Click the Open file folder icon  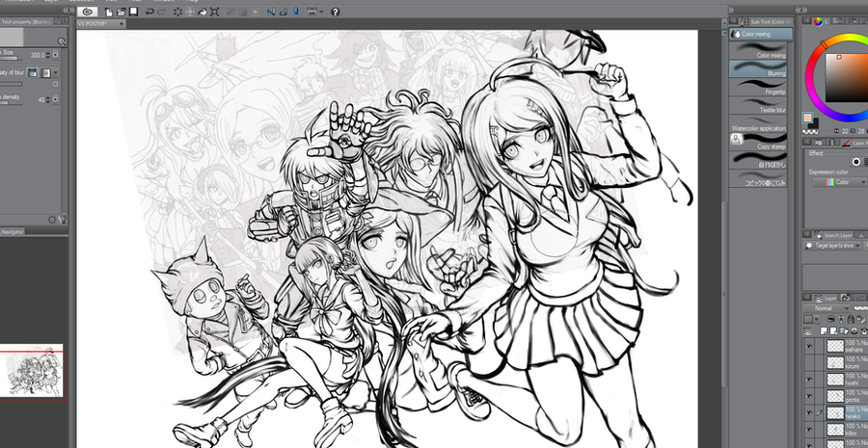point(122,12)
